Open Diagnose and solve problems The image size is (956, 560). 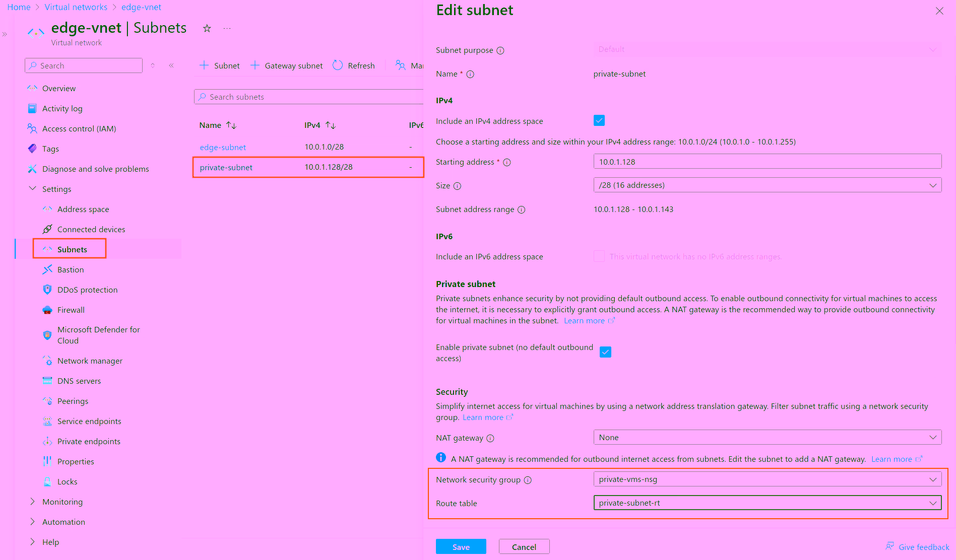click(x=95, y=169)
